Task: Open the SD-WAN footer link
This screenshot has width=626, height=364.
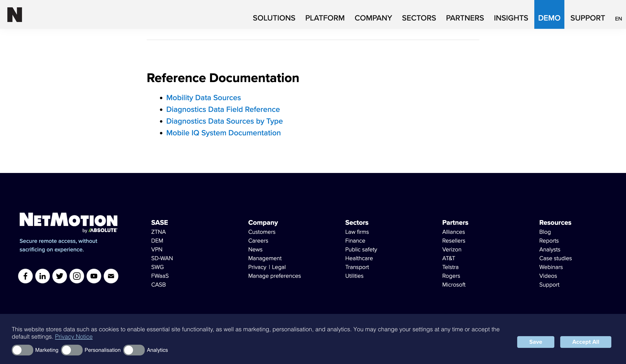Action: (162, 258)
